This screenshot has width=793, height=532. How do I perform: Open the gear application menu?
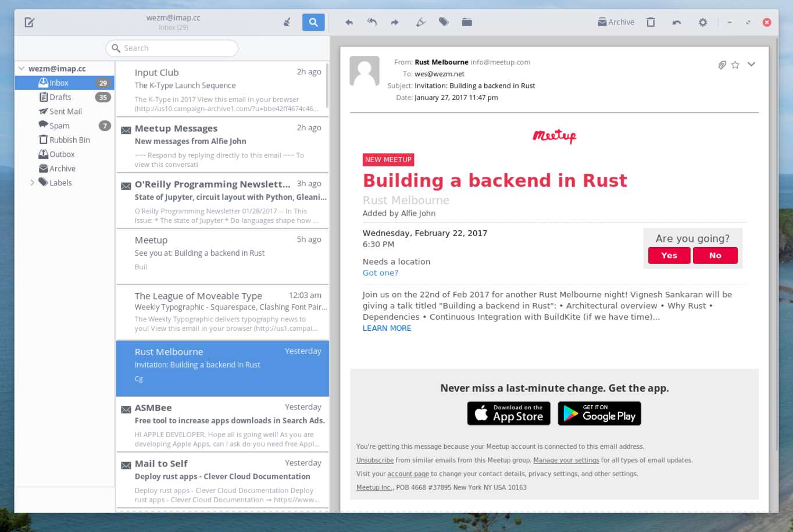(x=703, y=22)
